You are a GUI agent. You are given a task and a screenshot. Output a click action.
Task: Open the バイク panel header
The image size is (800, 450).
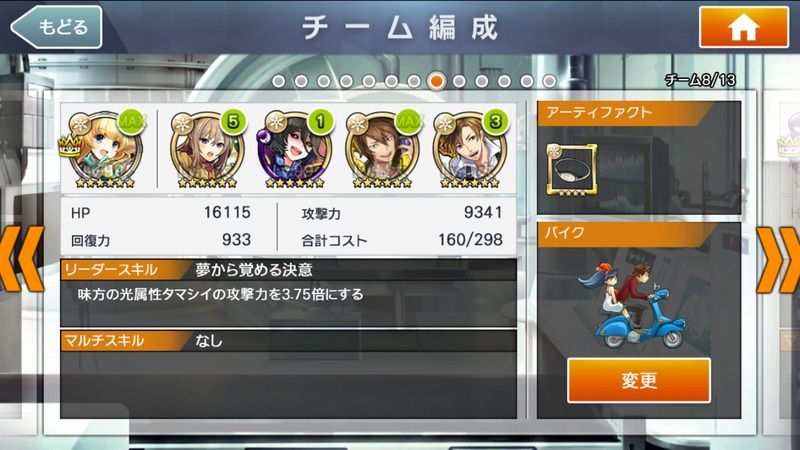[x=627, y=234]
